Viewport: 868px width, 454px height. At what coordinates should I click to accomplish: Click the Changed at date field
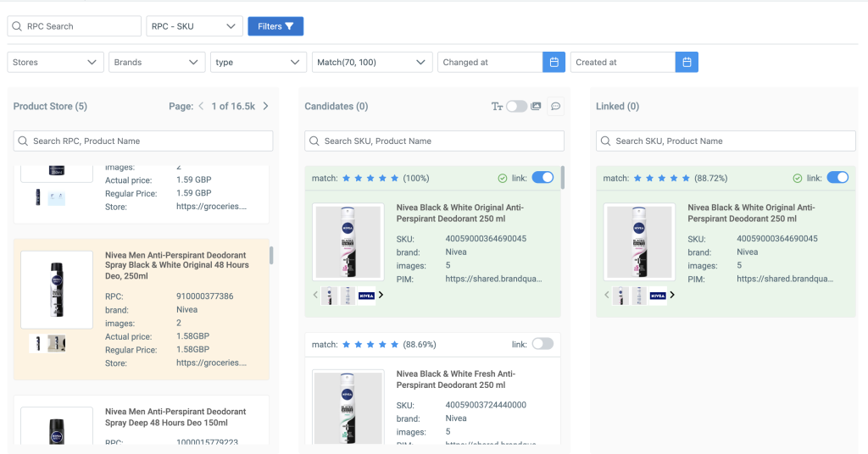tap(490, 62)
